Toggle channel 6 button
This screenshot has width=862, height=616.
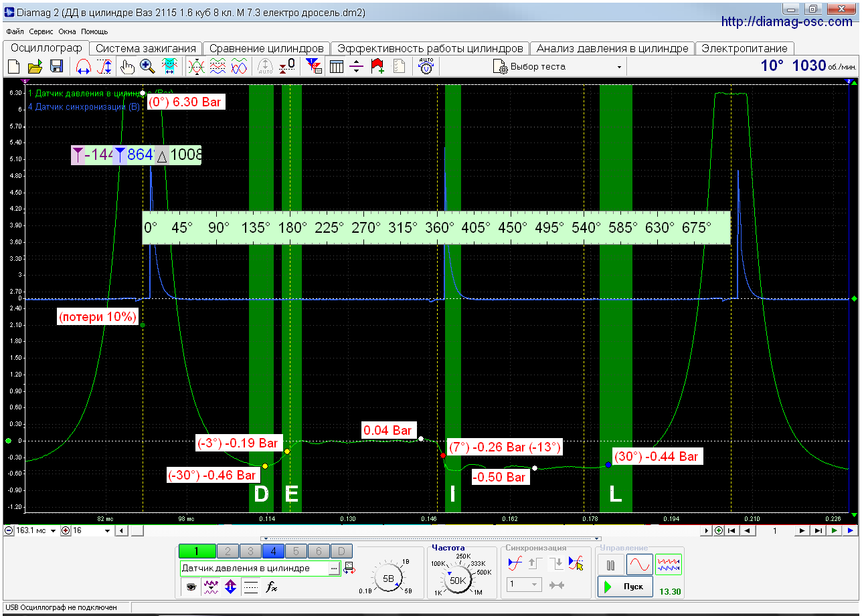(319, 551)
